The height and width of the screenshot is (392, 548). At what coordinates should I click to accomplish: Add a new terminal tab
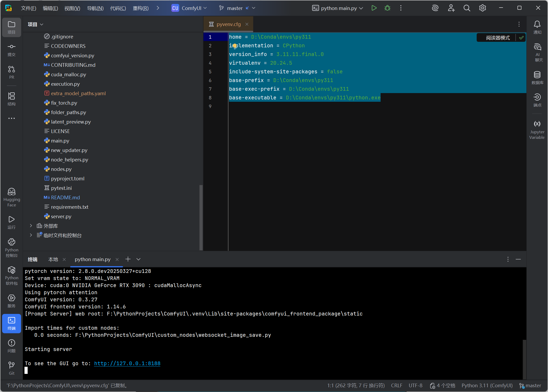coord(128,259)
